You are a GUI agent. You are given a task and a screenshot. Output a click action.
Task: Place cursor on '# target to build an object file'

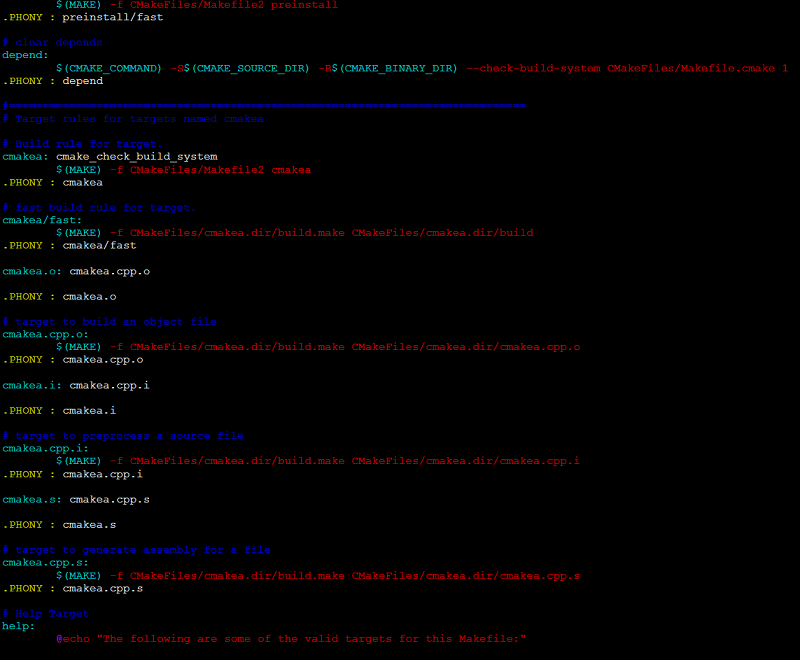110,322
